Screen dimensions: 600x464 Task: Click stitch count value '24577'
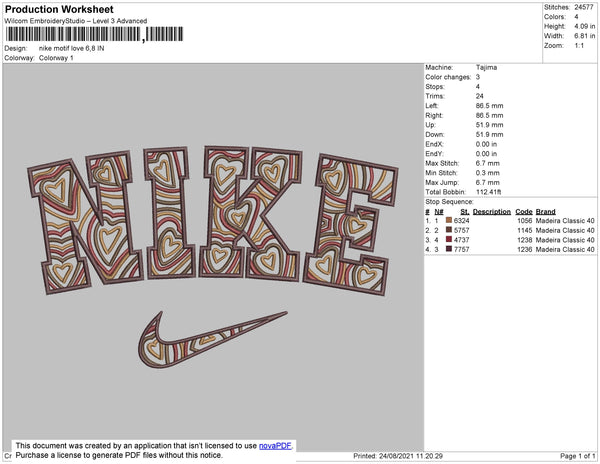click(584, 7)
